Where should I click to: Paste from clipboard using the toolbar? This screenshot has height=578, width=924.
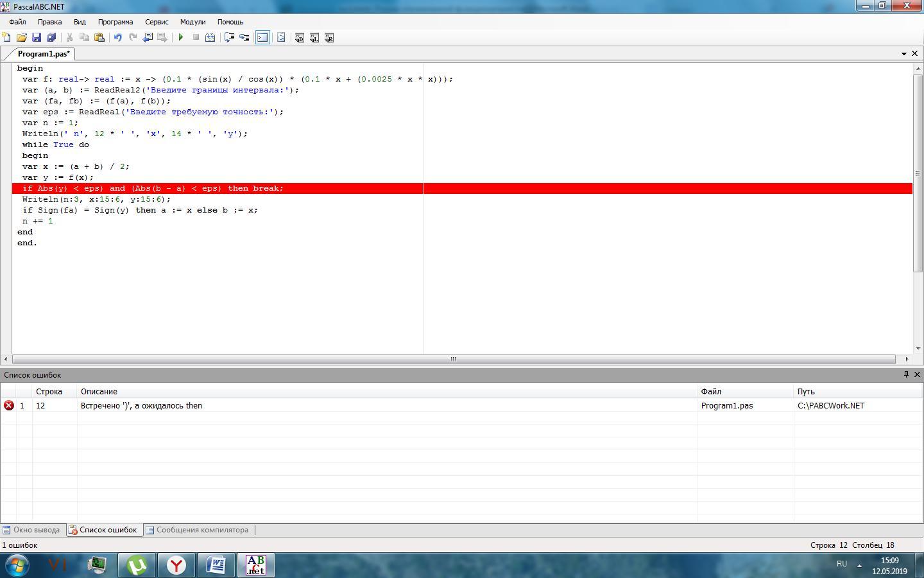99,38
